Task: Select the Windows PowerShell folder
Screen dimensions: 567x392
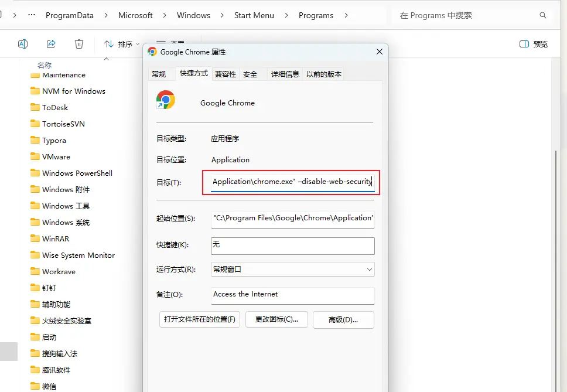Action: click(x=71, y=173)
